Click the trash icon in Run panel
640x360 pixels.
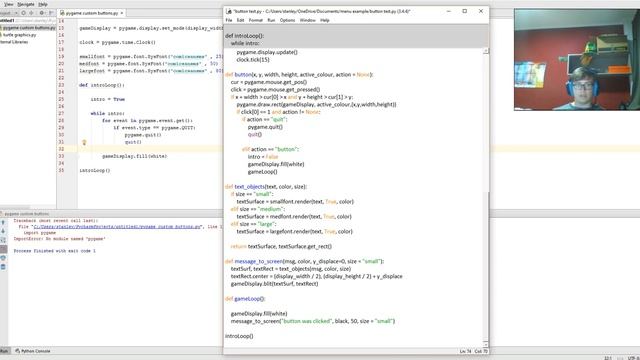pos(3,267)
